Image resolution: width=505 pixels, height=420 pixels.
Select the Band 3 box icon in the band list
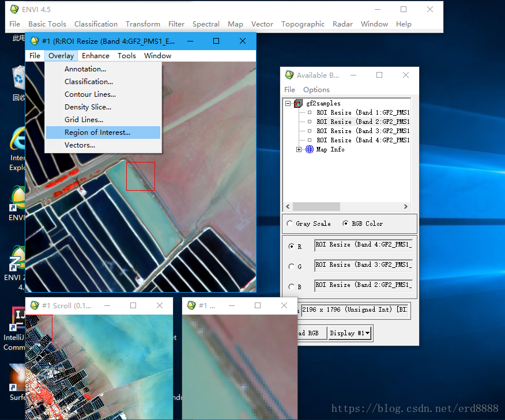pos(310,131)
